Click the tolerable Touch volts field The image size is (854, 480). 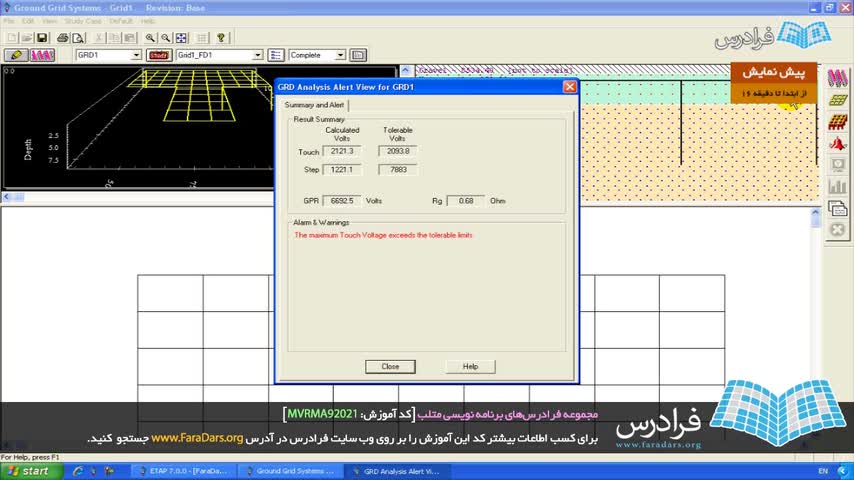398,151
